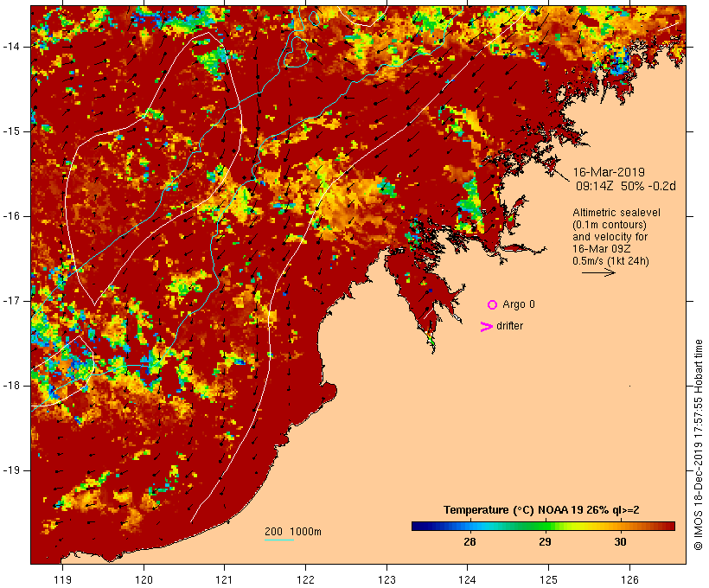The image size is (709, 588).
Task: Click latitude axis label -14
Action: tap(11, 47)
